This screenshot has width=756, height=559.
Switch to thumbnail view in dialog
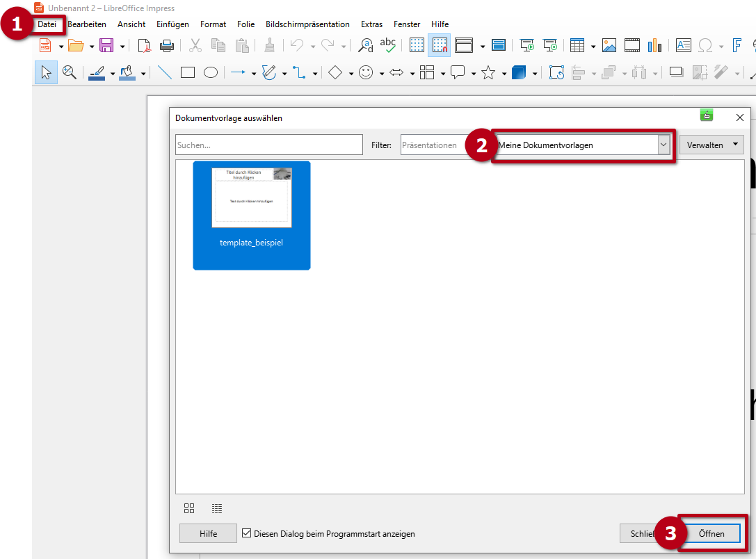pos(189,508)
